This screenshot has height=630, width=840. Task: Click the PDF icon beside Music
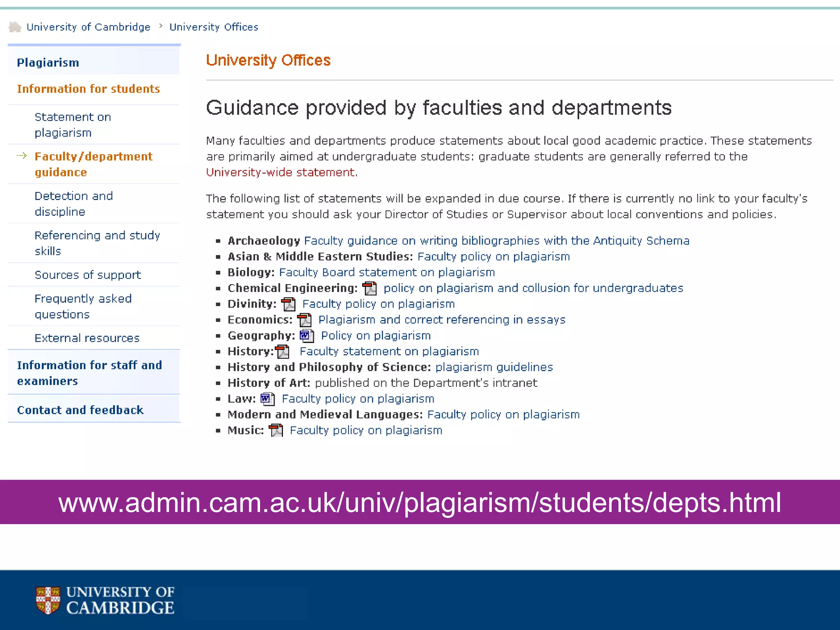(276, 430)
